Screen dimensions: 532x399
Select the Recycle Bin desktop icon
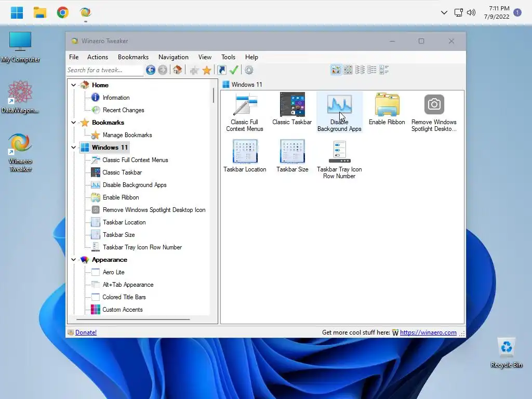coord(506,353)
